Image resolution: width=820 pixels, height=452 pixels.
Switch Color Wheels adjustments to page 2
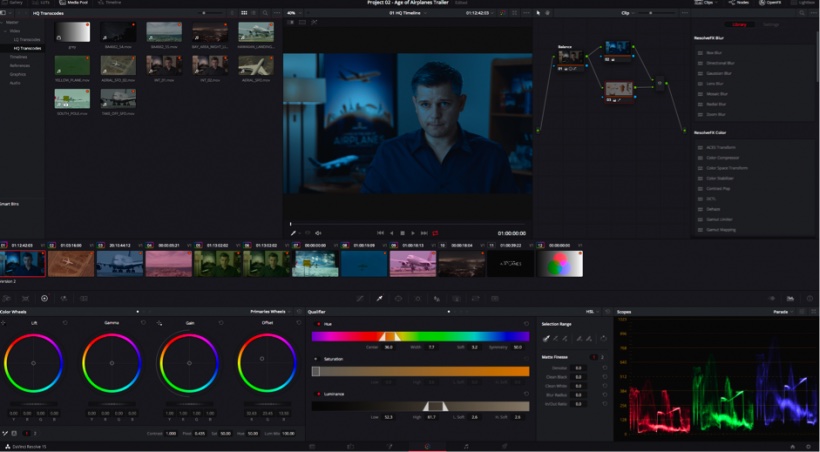coord(35,434)
